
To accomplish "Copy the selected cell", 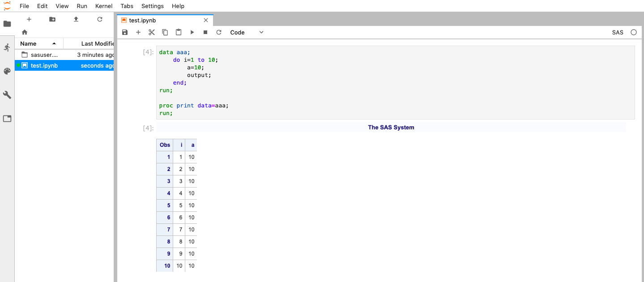I will point(165,32).
